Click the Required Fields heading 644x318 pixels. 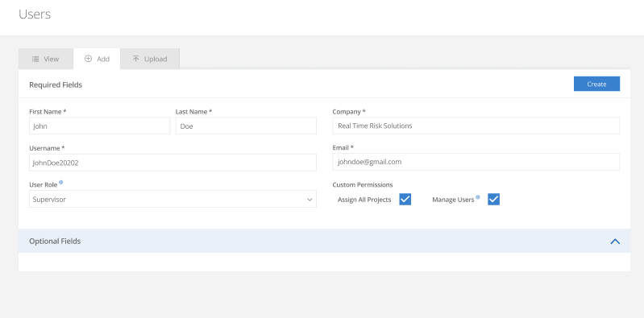(x=56, y=85)
